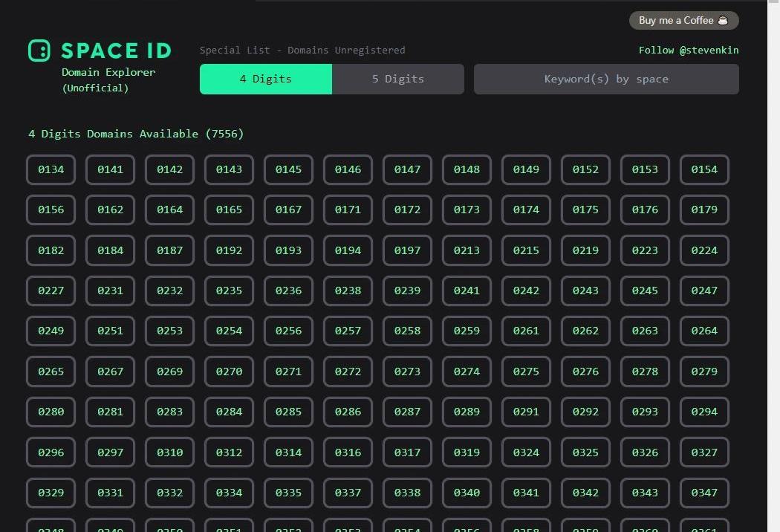The height and width of the screenshot is (532, 780).
Task: Click domain 0337
Action: [x=348, y=493]
